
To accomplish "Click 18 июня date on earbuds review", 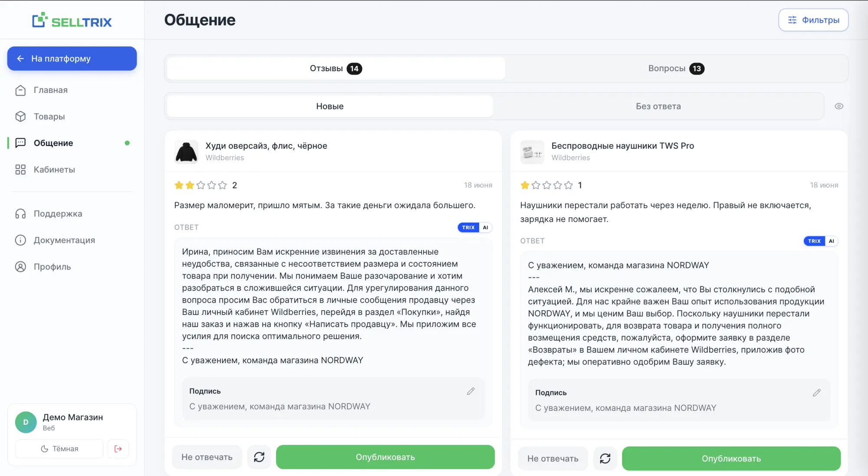I will [x=824, y=185].
